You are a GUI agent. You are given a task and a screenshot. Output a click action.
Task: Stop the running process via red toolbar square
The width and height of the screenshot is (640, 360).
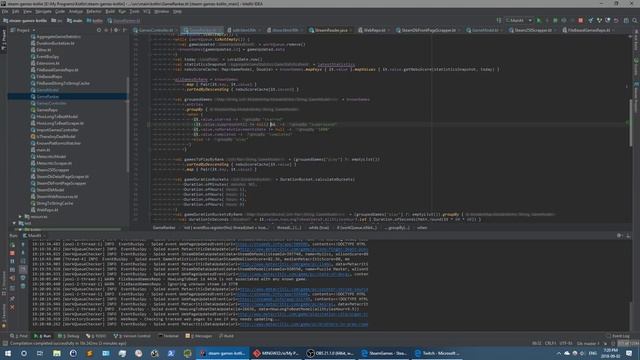[580, 20]
